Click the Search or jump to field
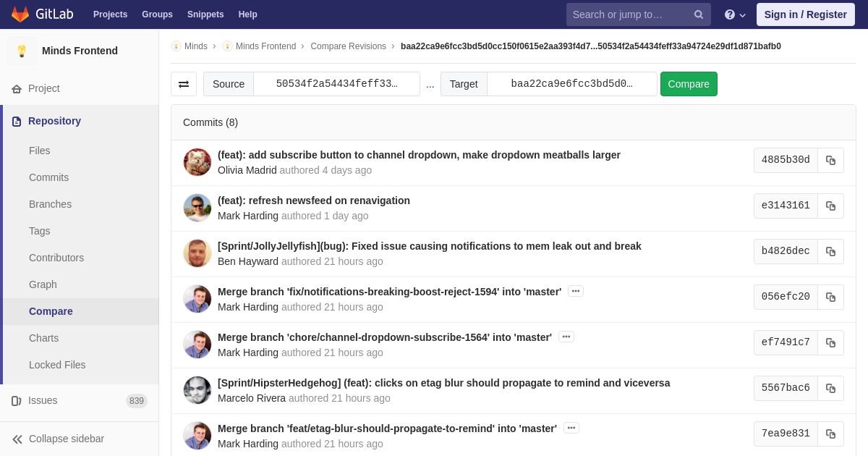 point(628,14)
